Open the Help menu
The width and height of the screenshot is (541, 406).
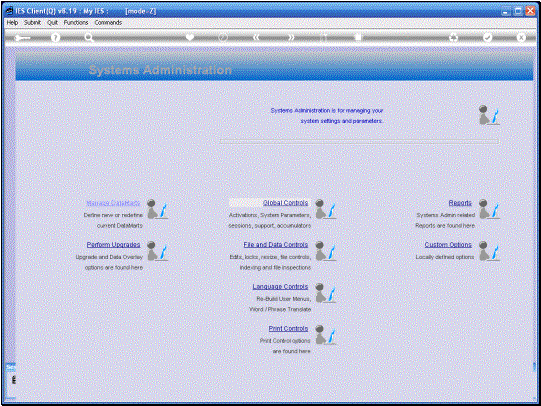click(x=12, y=22)
